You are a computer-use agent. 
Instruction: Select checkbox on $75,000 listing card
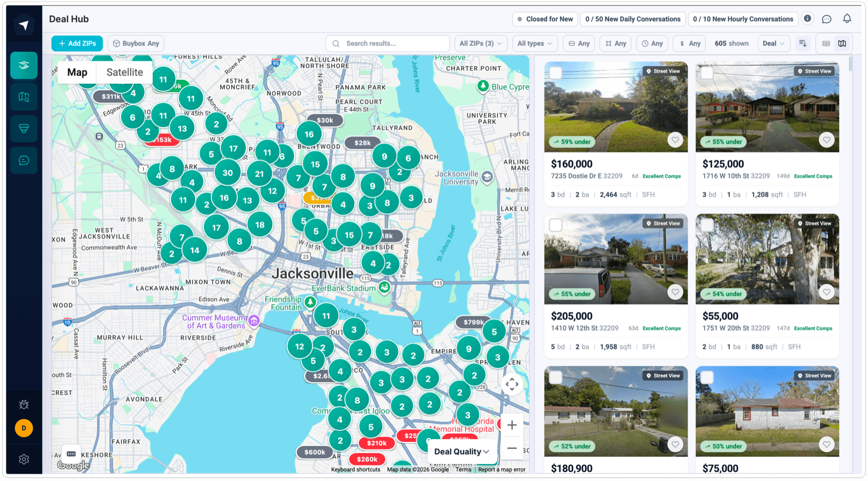pyautogui.click(x=707, y=377)
